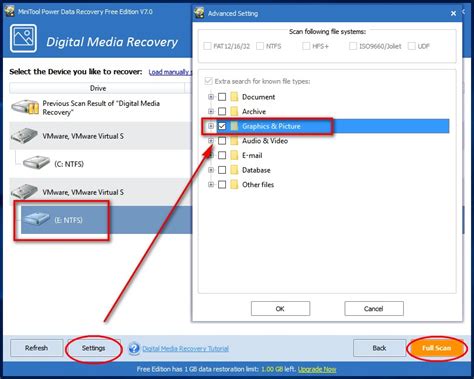Click the Graphics & Picture folder icon
474x379 pixels.
point(234,126)
